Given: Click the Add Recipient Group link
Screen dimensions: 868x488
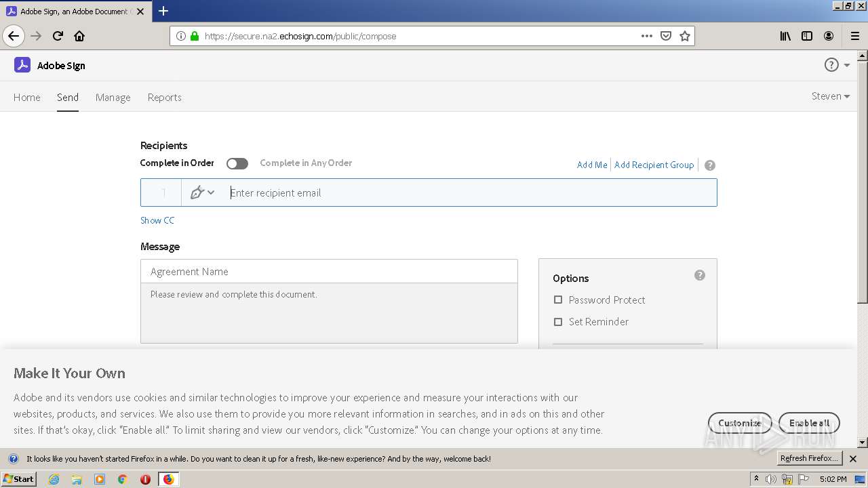Looking at the screenshot, I should [x=654, y=165].
